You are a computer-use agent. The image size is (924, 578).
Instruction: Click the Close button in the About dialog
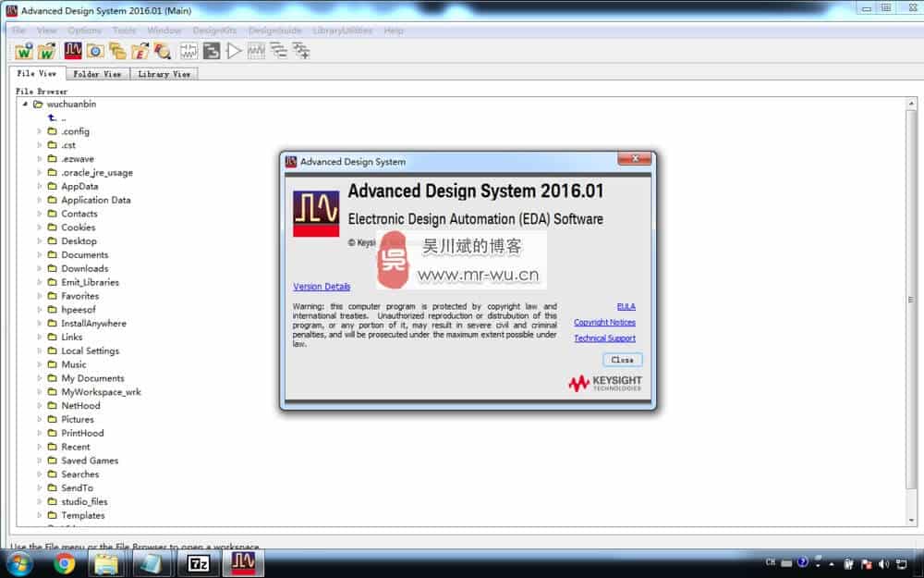[621, 360]
